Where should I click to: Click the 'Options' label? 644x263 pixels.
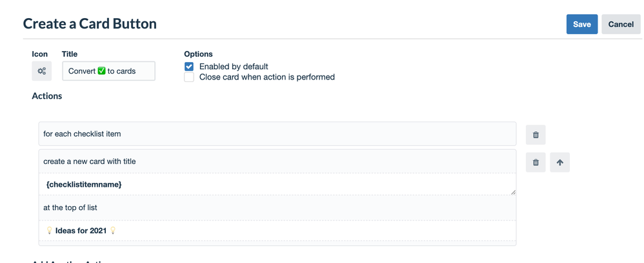198,54
